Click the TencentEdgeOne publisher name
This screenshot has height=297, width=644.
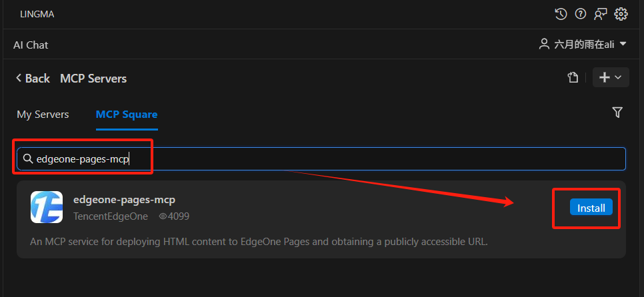pyautogui.click(x=111, y=216)
